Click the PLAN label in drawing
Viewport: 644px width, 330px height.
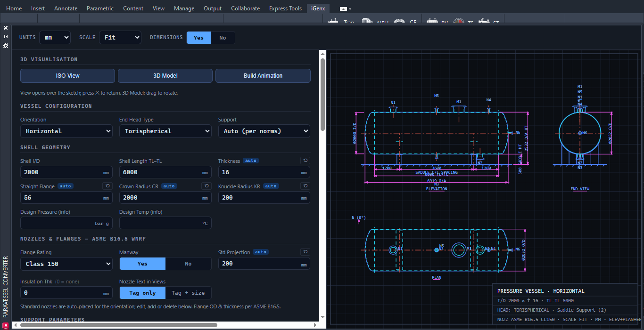(x=437, y=277)
